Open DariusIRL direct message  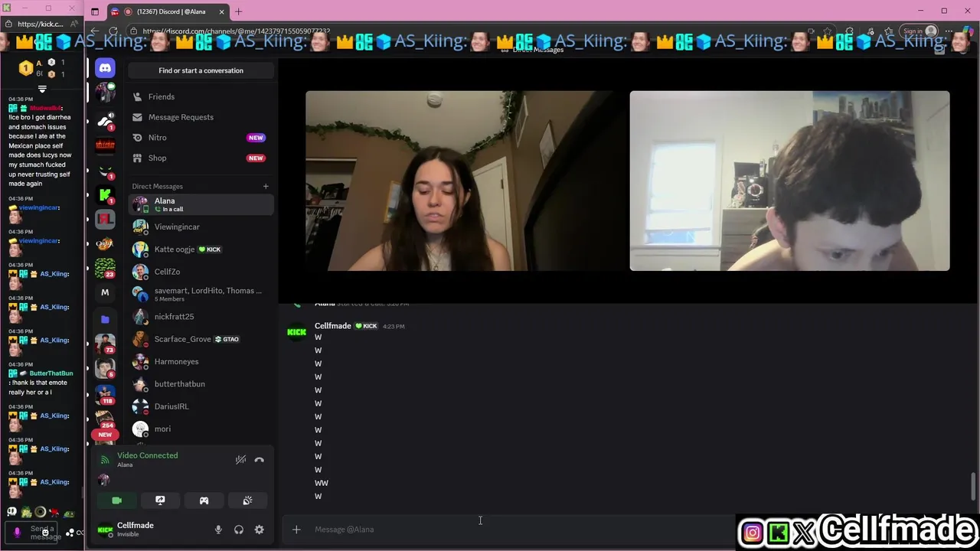[x=201, y=406]
